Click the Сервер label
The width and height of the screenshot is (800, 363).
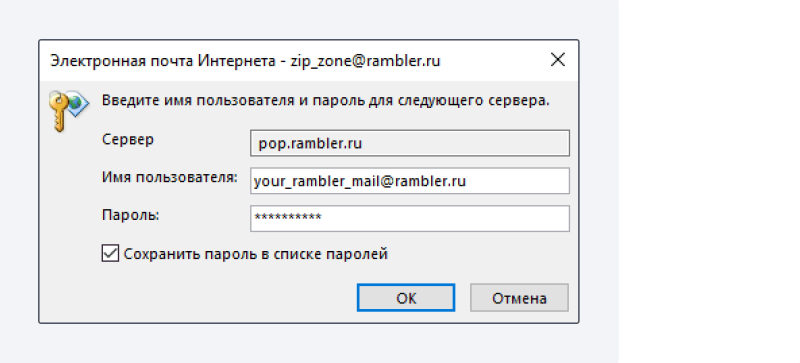[128, 139]
